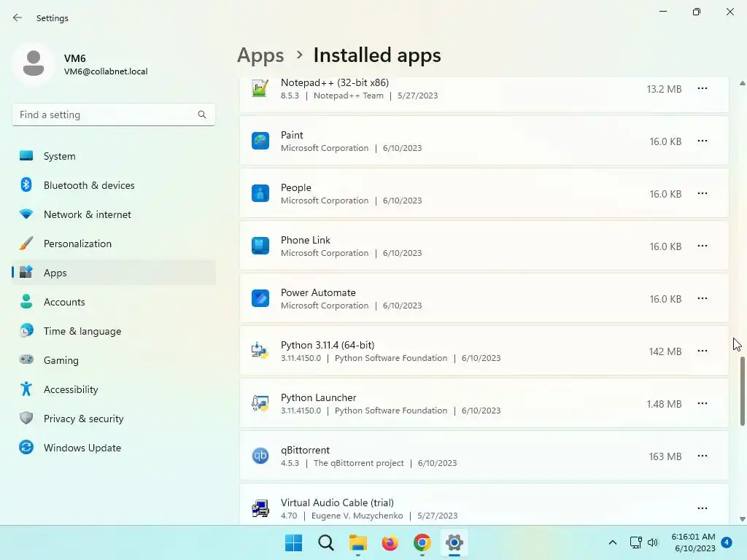Click the Paint app icon
Image resolution: width=747 pixels, height=560 pixels.
point(260,141)
